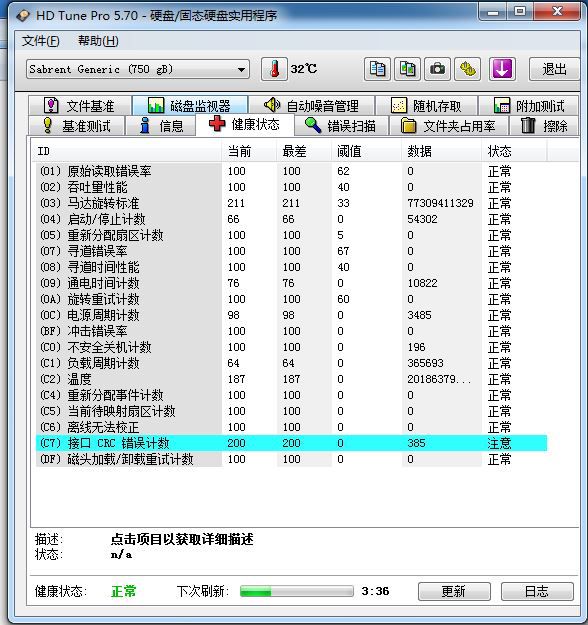Open the 磁盘监视器 tab
This screenshot has height=625, width=588.
point(190,106)
